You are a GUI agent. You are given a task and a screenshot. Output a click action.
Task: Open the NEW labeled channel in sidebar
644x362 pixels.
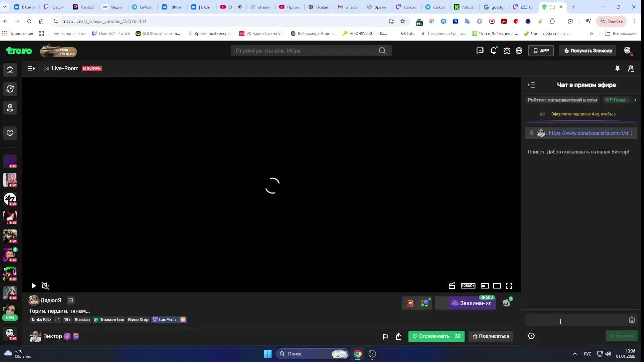(x=10, y=312)
